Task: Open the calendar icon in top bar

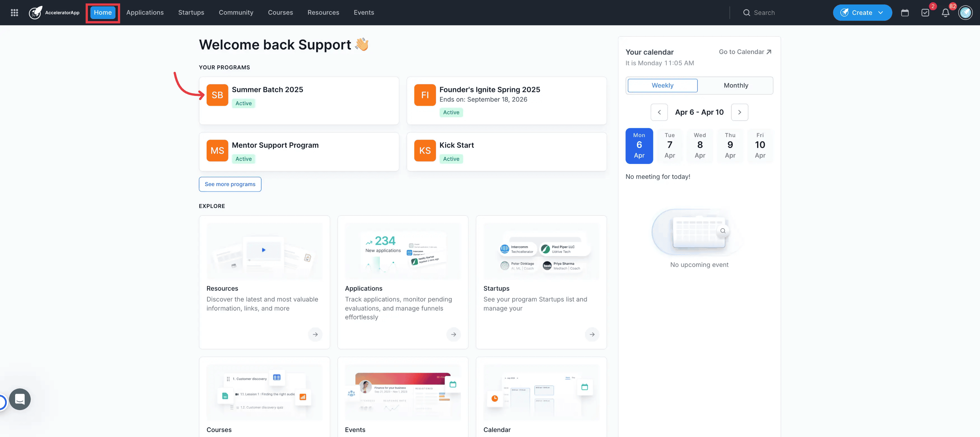Action: coord(905,13)
